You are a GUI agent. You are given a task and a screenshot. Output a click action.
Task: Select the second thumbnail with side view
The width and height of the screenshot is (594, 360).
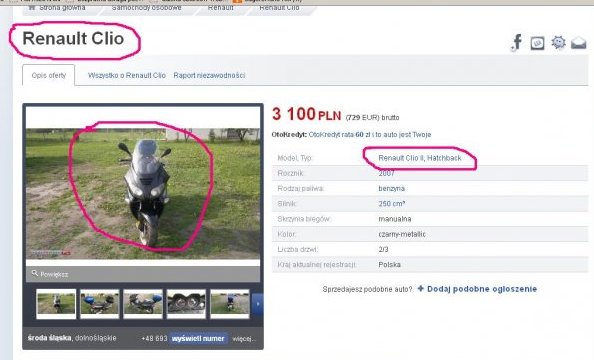100,304
